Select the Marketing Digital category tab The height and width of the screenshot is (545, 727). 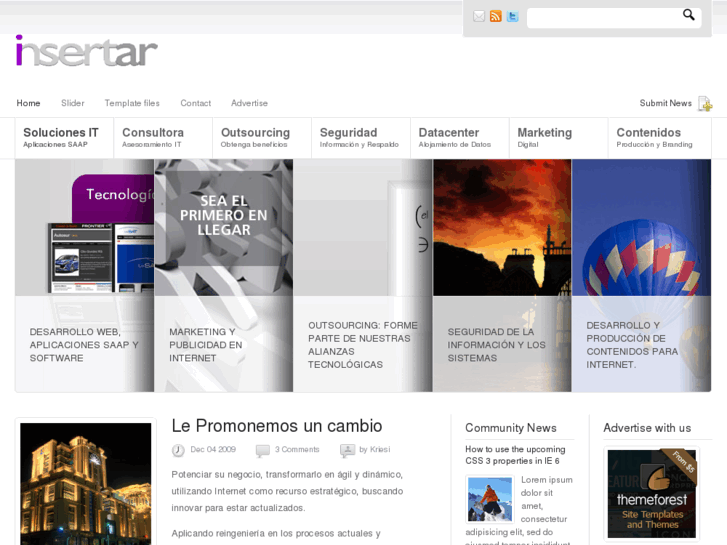point(559,138)
